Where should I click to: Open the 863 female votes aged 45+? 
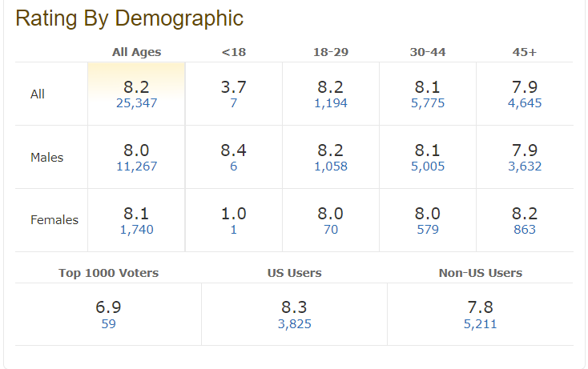pos(525,230)
